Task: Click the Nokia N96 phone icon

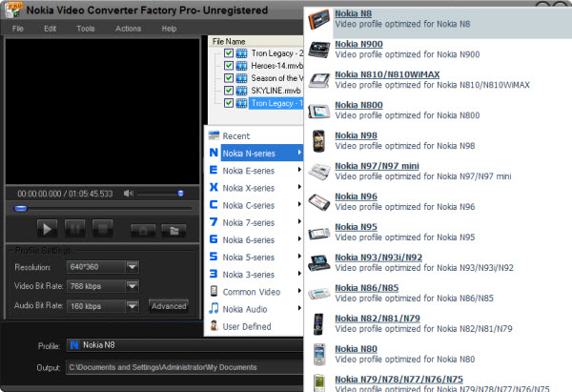Action: [318, 202]
